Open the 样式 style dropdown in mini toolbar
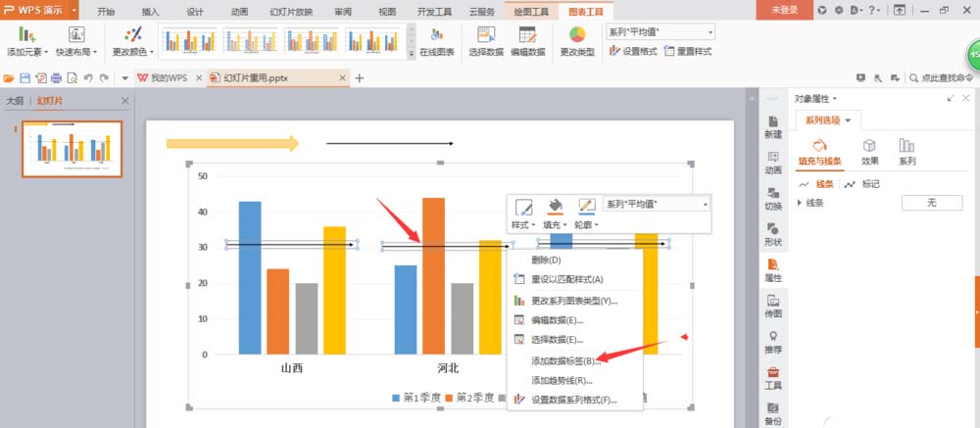Screen dimensions: 980x428 tap(523, 214)
